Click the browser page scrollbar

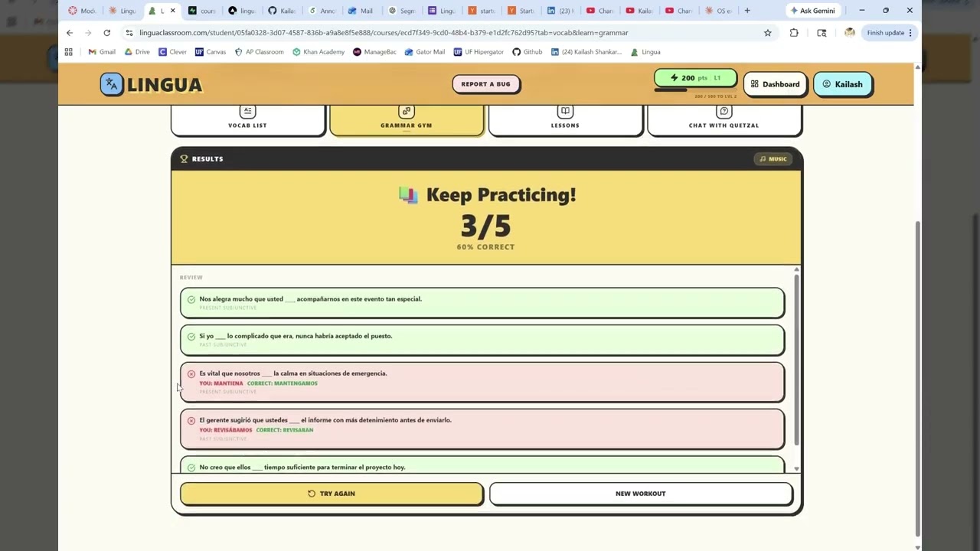pyautogui.click(x=917, y=379)
